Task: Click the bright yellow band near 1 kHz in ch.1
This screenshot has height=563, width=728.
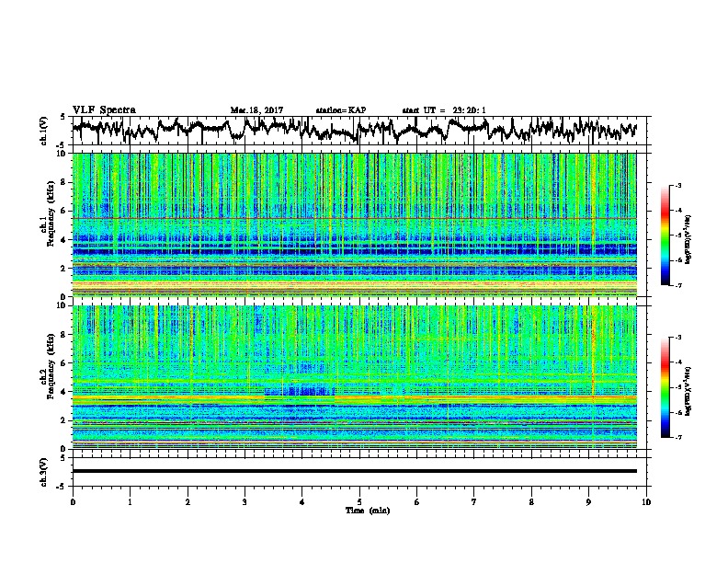Action: (355, 284)
